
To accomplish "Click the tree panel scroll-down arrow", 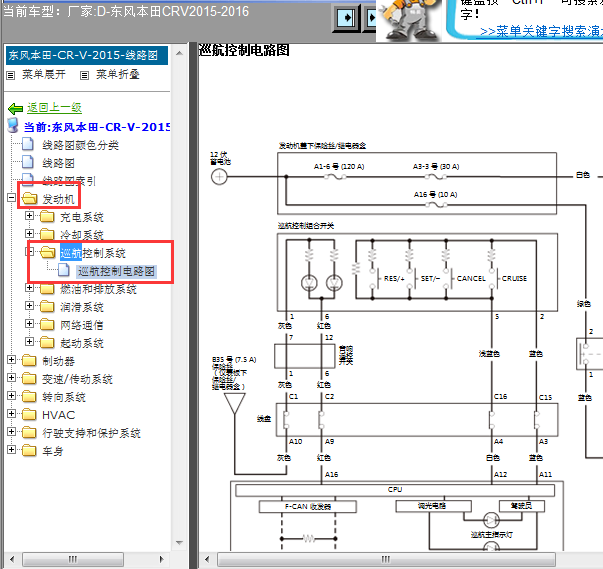I will [179, 542].
